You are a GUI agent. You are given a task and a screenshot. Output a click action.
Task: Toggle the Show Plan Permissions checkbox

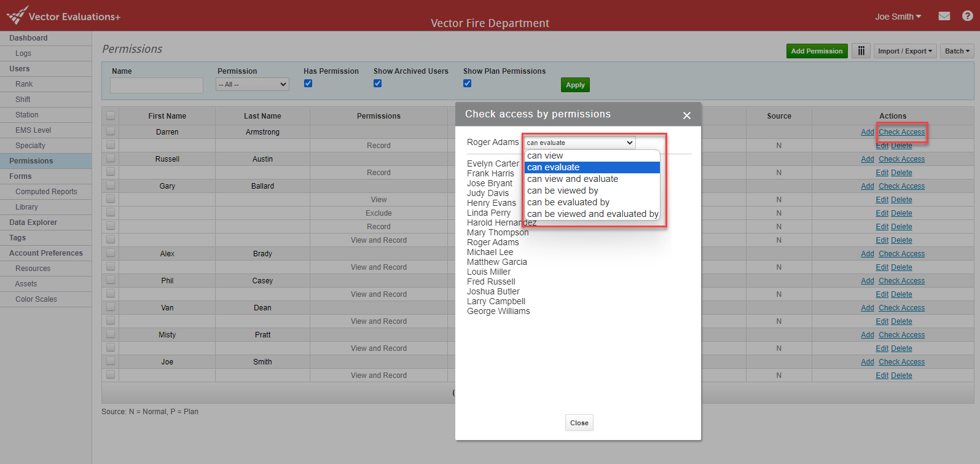[467, 84]
